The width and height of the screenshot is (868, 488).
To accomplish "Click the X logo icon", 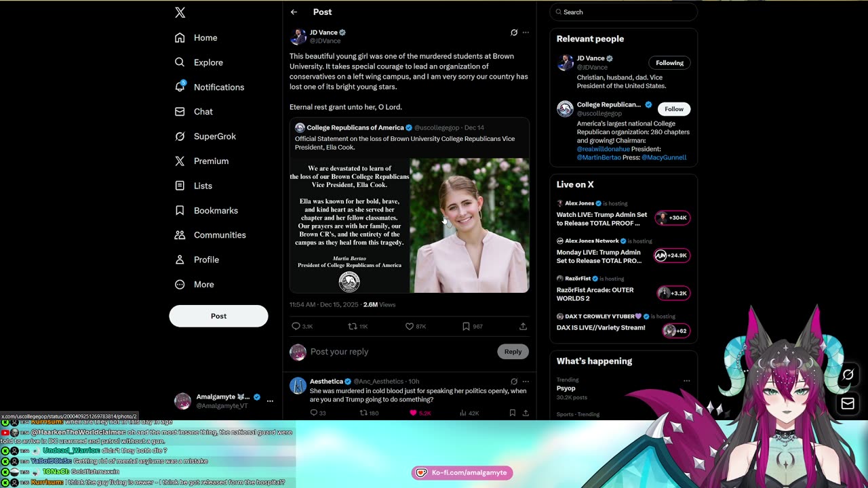I will point(180,13).
